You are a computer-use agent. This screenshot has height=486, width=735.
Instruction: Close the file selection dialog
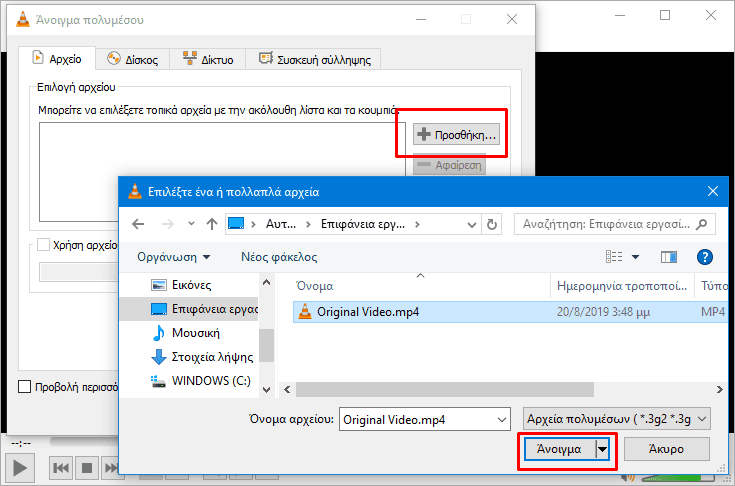click(712, 191)
